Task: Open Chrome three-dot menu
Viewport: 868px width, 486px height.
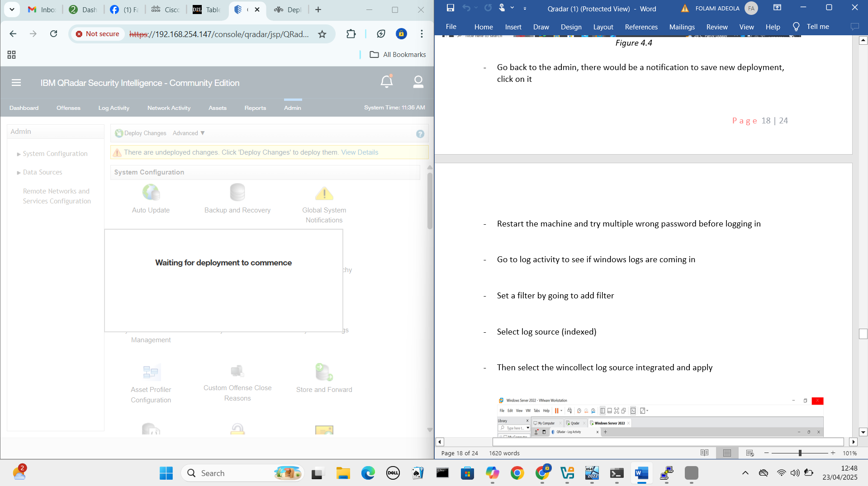Action: (422, 34)
